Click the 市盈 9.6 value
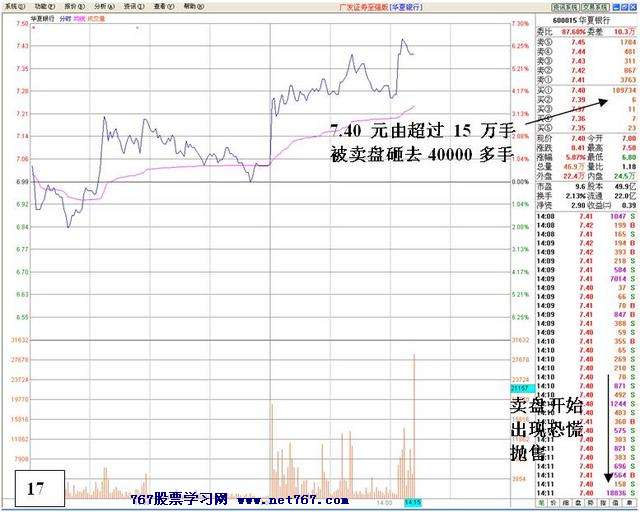The width and height of the screenshot is (640, 512). click(x=580, y=187)
